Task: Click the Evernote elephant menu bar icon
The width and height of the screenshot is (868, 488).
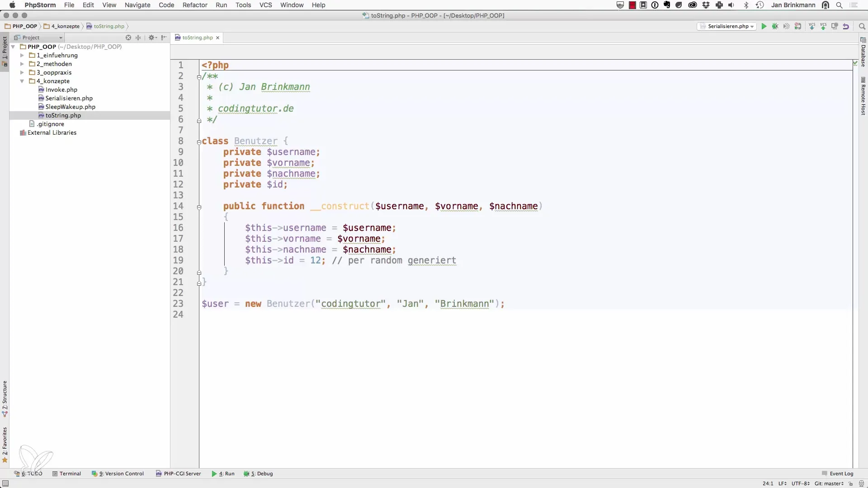Action: pyautogui.click(x=667, y=5)
